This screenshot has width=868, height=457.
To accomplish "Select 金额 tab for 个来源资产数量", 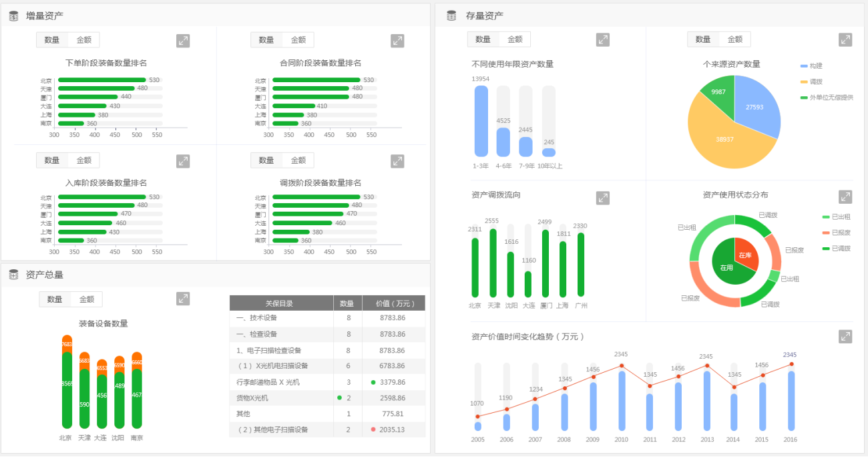I will [734, 39].
